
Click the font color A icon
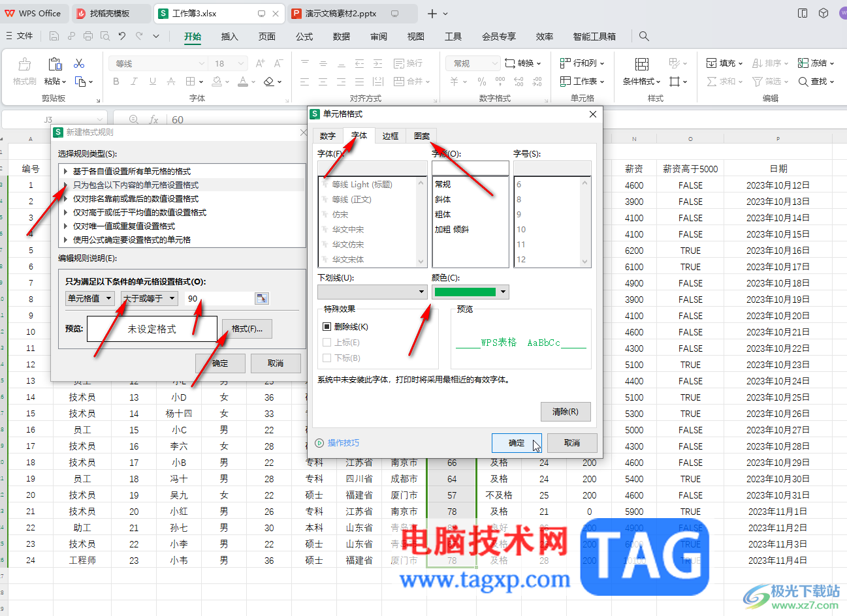click(x=243, y=82)
